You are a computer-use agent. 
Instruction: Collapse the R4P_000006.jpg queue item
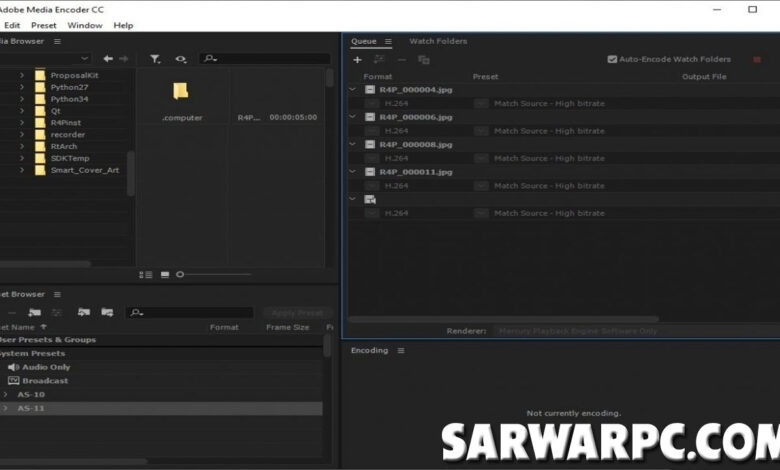tap(353, 117)
